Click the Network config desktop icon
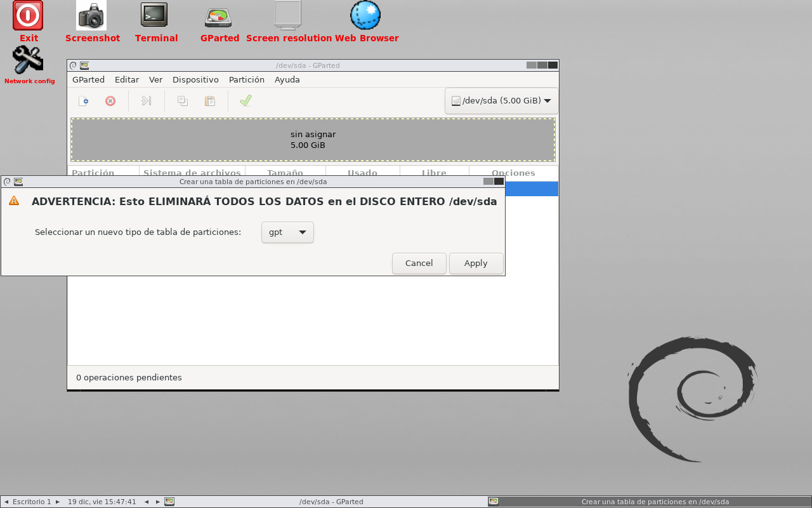Screen dimensions: 812x508 point(28,60)
